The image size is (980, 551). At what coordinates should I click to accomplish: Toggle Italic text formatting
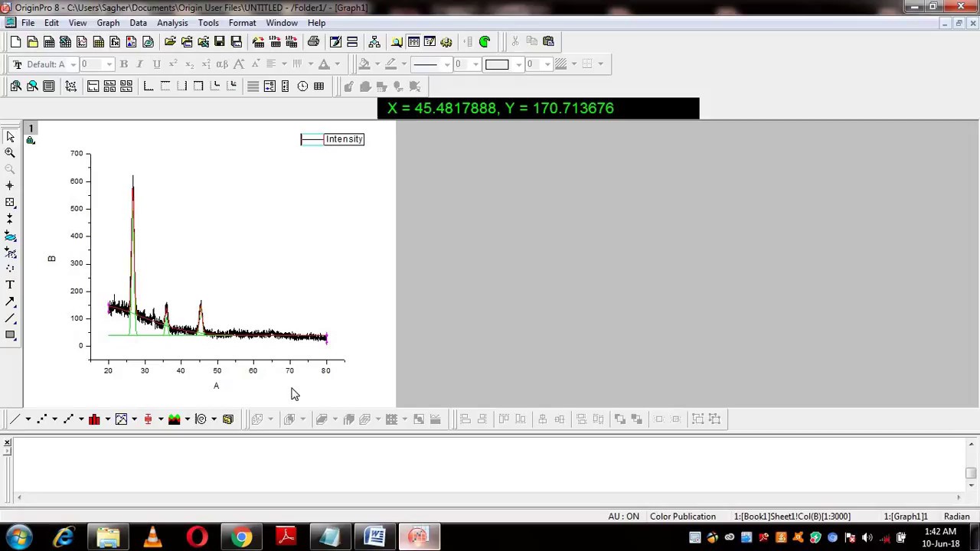(139, 64)
